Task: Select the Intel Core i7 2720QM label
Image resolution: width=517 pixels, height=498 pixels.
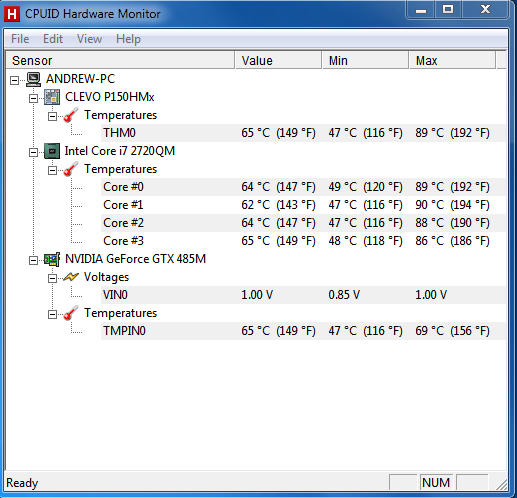Action: pyautogui.click(x=120, y=151)
